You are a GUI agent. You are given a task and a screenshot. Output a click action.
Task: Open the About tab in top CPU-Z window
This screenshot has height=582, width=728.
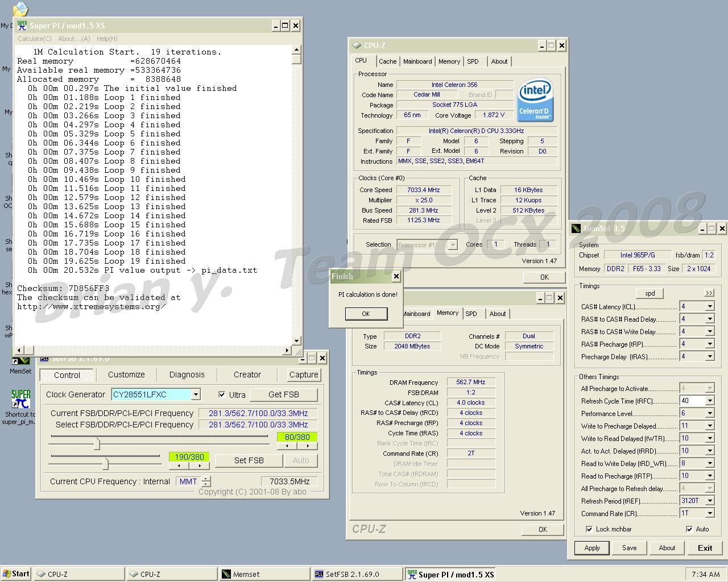[499, 61]
